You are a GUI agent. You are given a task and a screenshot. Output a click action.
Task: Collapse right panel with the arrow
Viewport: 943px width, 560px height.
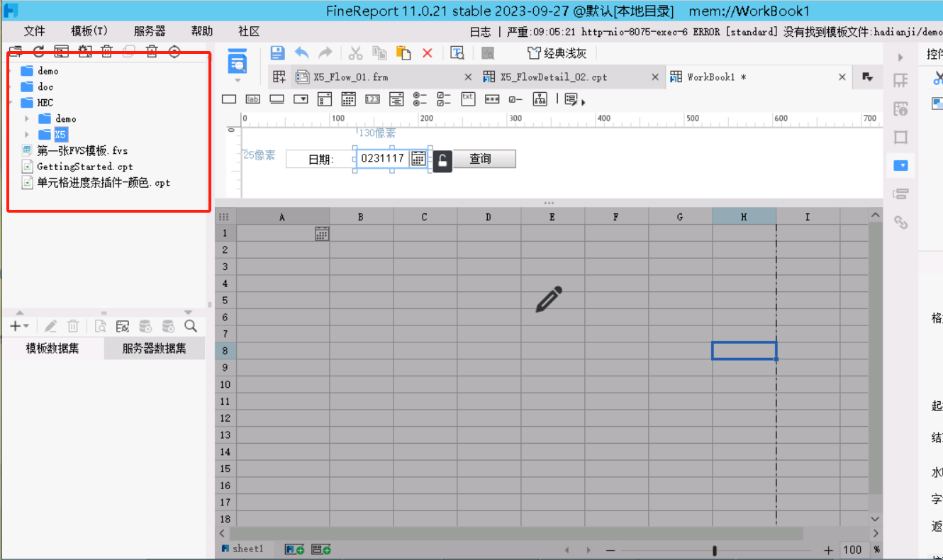point(901,57)
